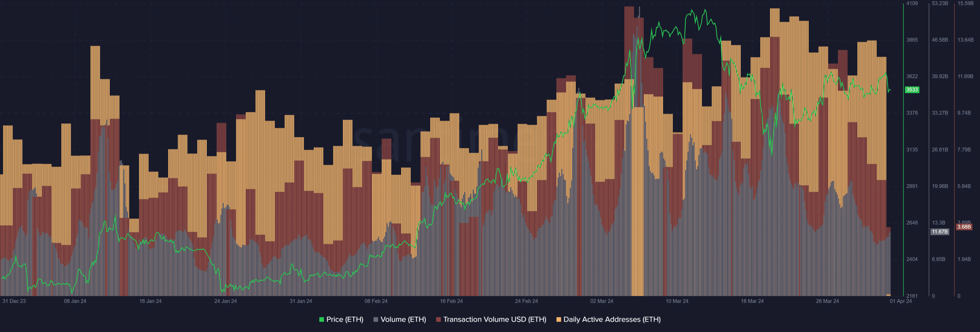This screenshot has width=980, height=332.
Task: Click the 39.92B volume axis label
Action: 940,77
